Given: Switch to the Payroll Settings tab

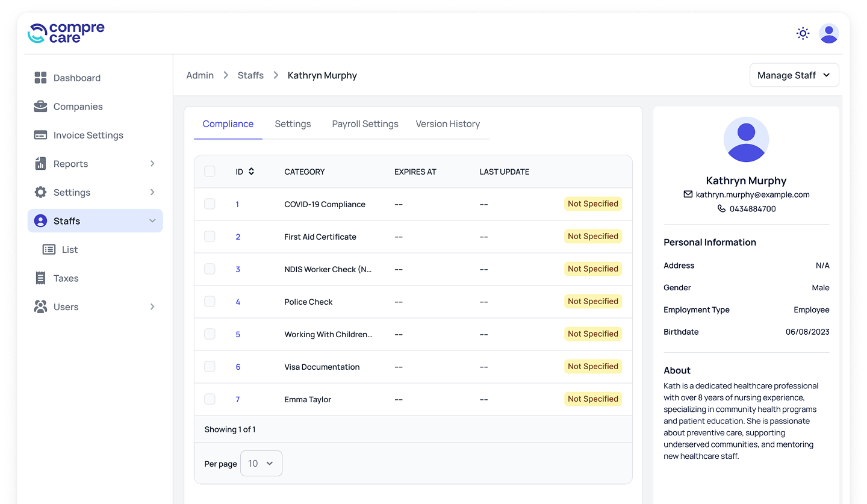Looking at the screenshot, I should [x=365, y=124].
